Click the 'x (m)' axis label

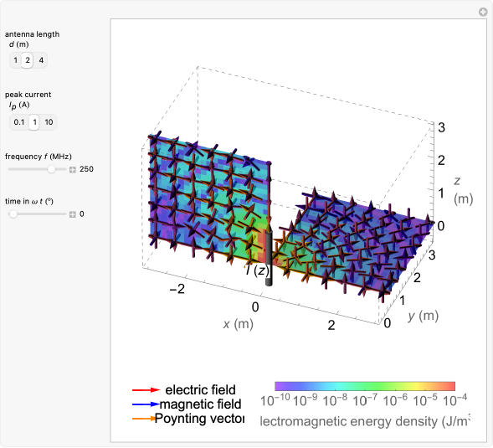pyautogui.click(x=239, y=324)
